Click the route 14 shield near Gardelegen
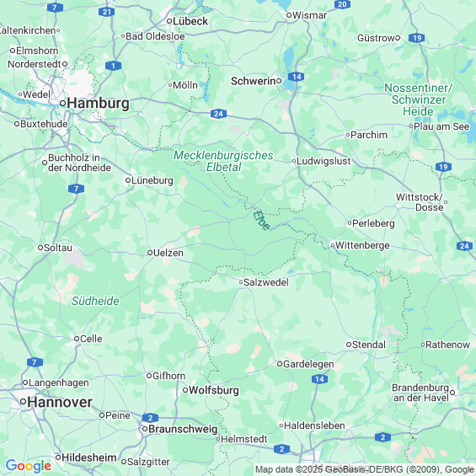This screenshot has height=476, width=476. pos(320,379)
